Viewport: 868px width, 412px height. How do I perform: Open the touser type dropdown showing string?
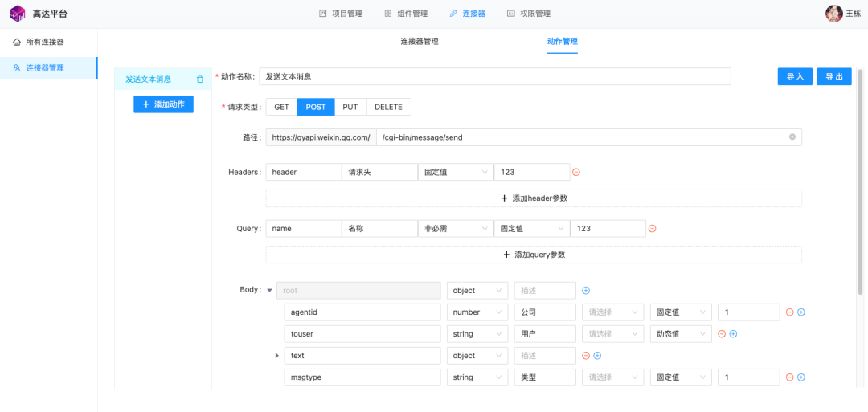[x=477, y=333]
